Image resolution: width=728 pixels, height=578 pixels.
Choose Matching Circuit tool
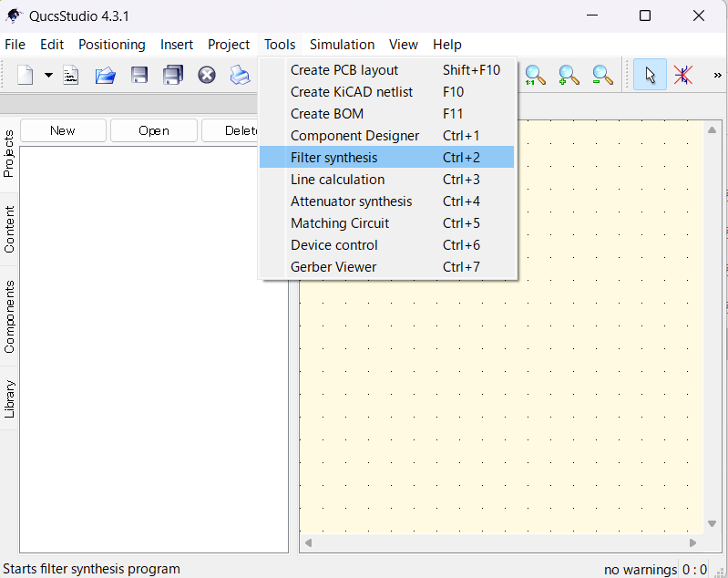tap(386, 223)
